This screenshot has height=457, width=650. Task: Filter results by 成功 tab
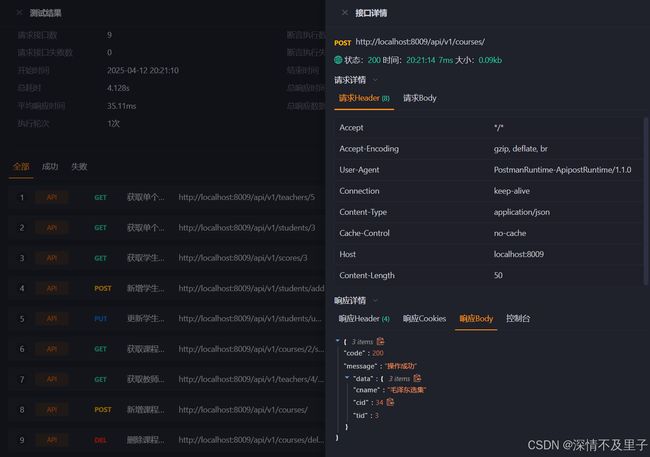(x=50, y=167)
